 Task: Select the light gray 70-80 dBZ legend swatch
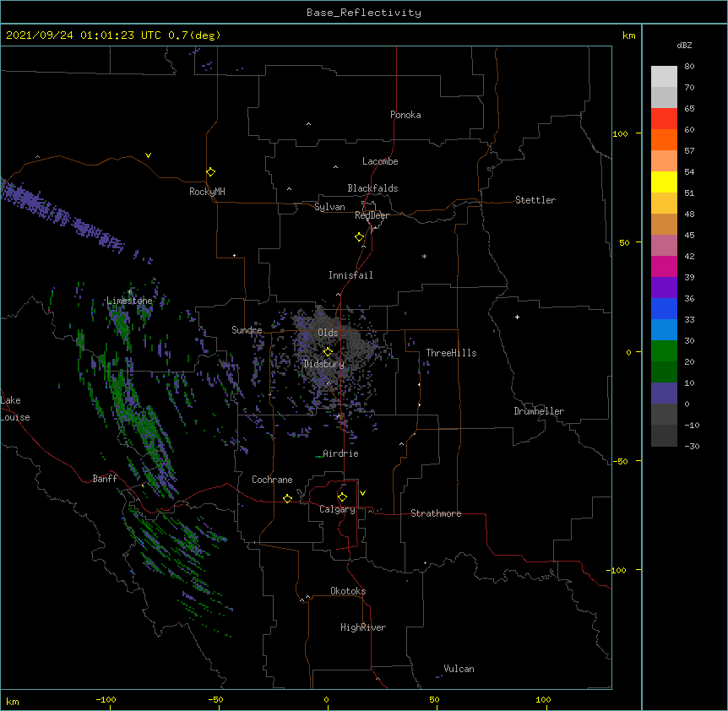[x=664, y=77]
